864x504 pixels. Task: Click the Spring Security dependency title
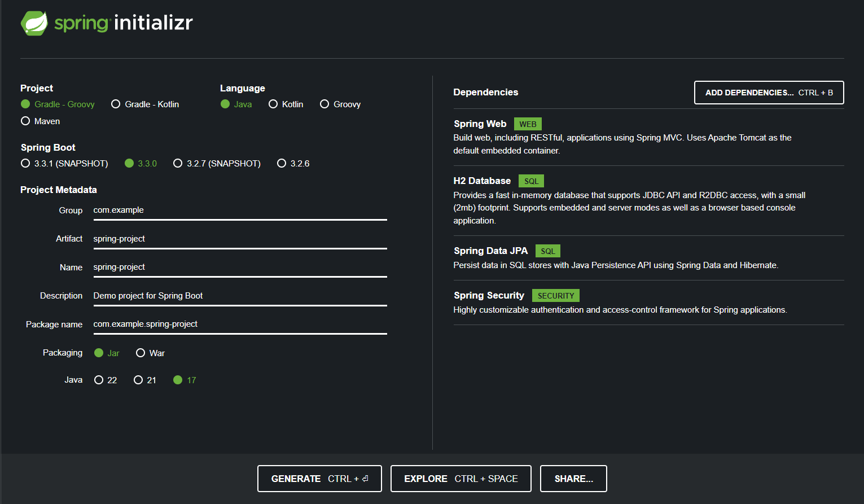[489, 296]
